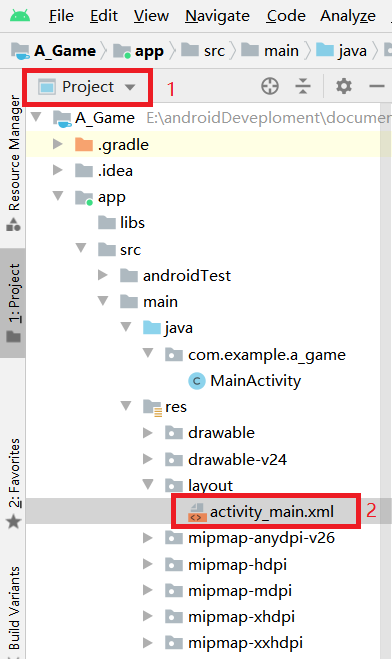Select the MainActivity file name
This screenshot has height=659, width=392.
tap(255, 381)
